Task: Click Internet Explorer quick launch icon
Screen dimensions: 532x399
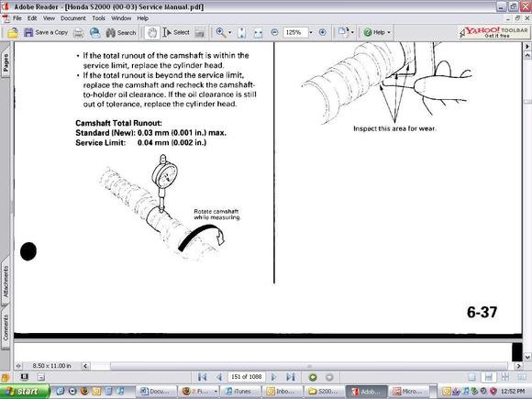Action: click(x=61, y=392)
